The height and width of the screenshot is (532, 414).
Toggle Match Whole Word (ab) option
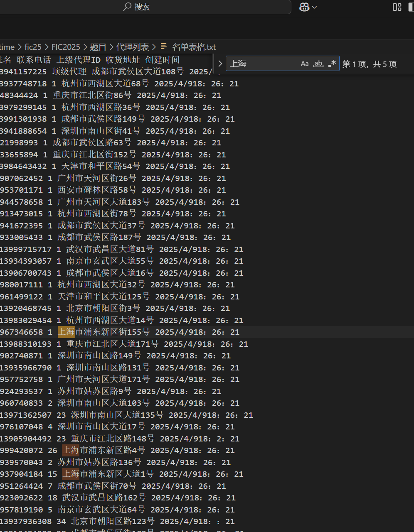(318, 64)
